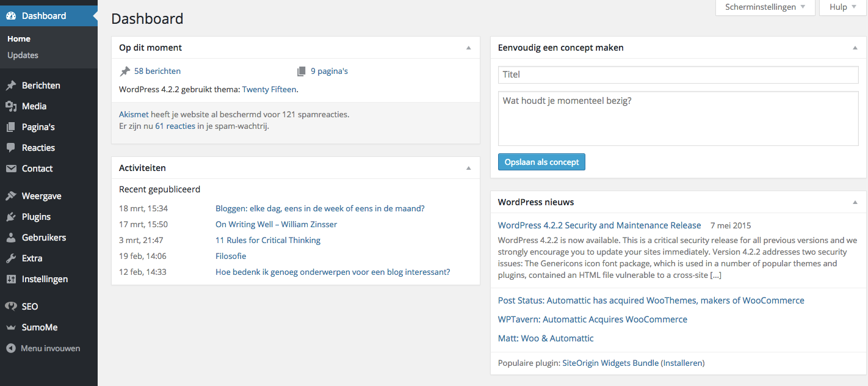Click the date 7 mei 2015
This screenshot has height=386, width=868.
click(731, 225)
